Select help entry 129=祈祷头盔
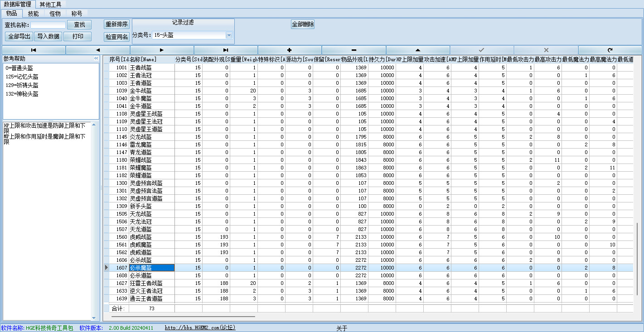Screen dimensions: 644x332 (22, 85)
